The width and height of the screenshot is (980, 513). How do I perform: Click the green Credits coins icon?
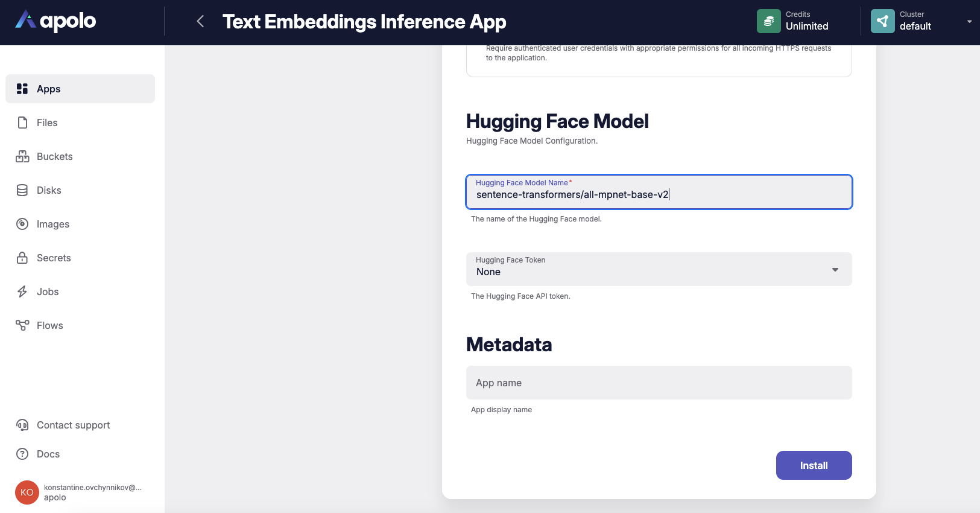coord(768,21)
